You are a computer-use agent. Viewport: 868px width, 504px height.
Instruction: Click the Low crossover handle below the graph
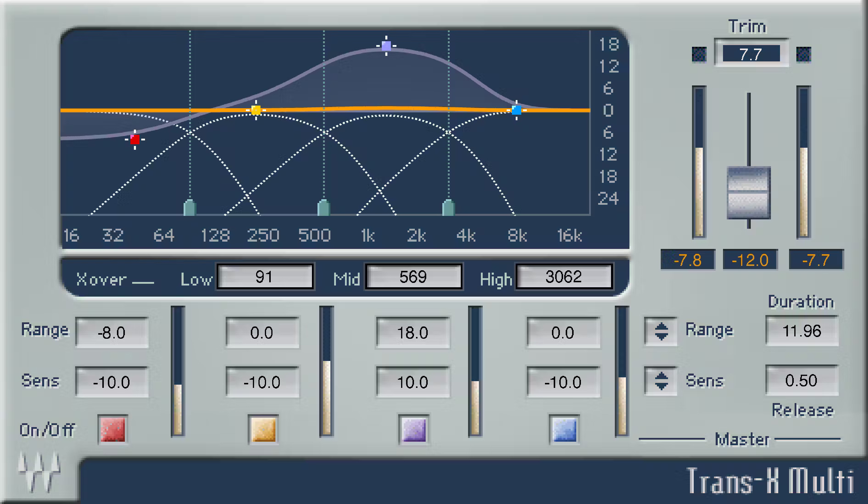tap(189, 207)
